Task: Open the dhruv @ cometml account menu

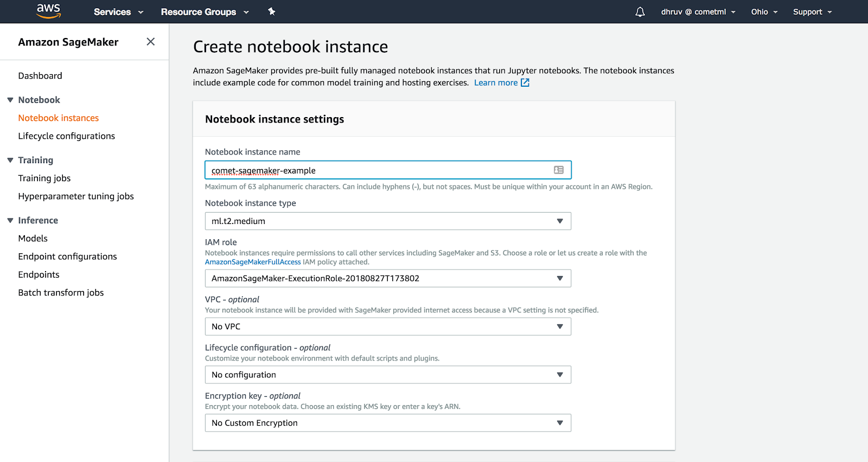Action: [x=698, y=12]
